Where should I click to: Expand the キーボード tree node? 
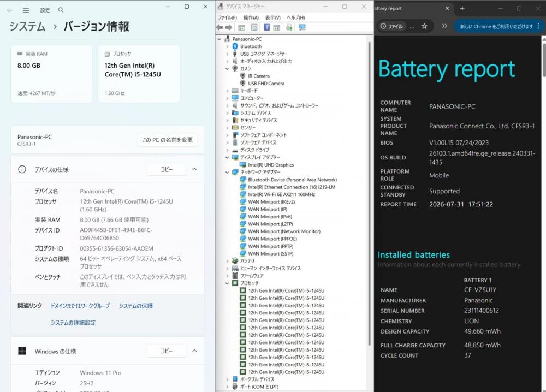click(x=227, y=91)
